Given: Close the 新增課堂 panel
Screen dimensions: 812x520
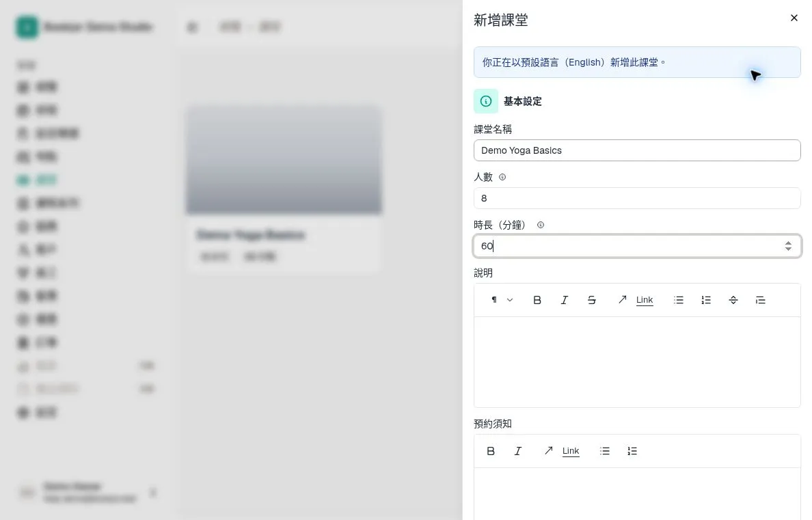Looking at the screenshot, I should pyautogui.click(x=794, y=18).
